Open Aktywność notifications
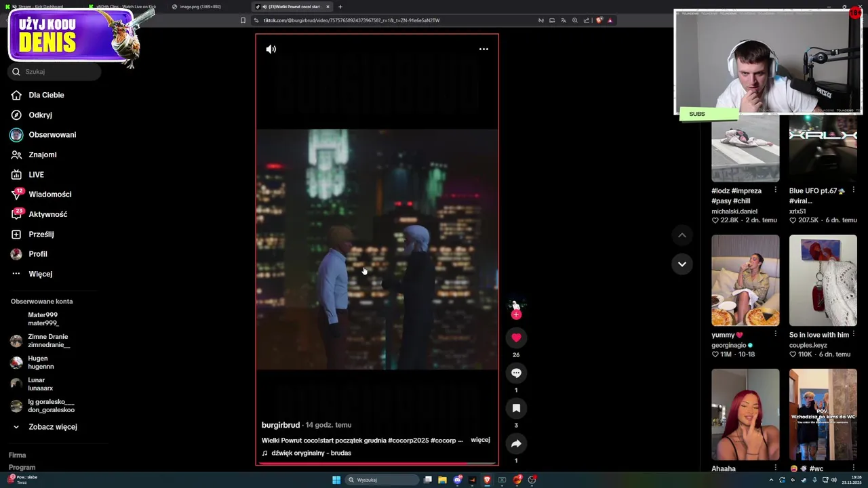This screenshot has width=868, height=488. click(x=39, y=214)
